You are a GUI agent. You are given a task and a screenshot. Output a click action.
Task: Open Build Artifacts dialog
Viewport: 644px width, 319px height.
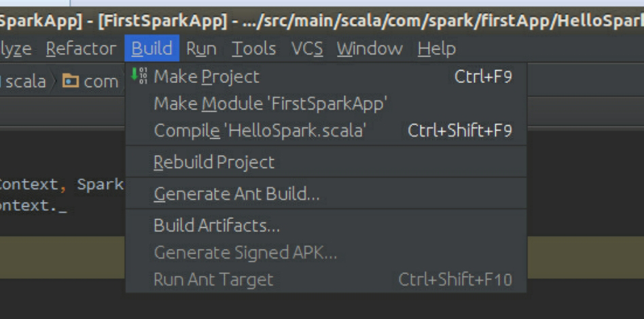[217, 225]
